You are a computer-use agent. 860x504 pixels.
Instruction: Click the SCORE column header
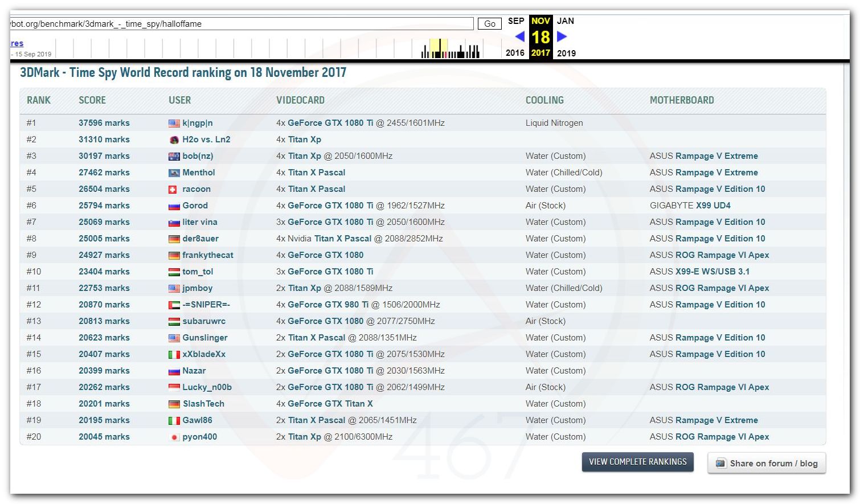92,100
